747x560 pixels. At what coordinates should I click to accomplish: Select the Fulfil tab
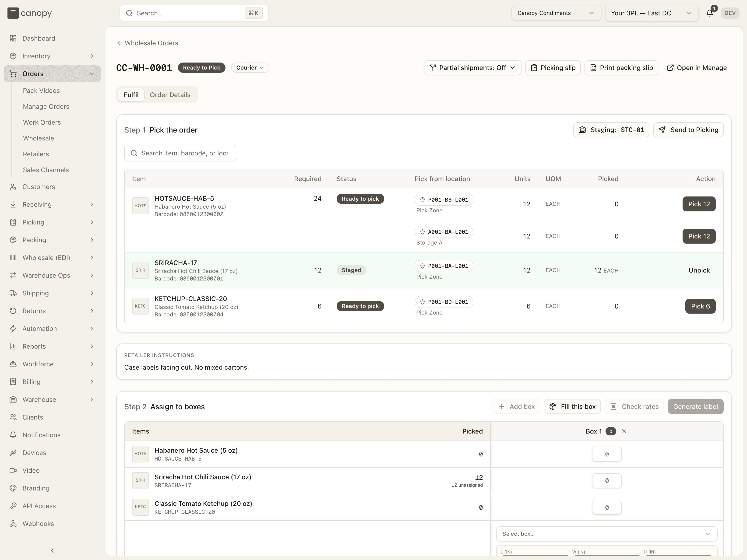click(x=131, y=95)
